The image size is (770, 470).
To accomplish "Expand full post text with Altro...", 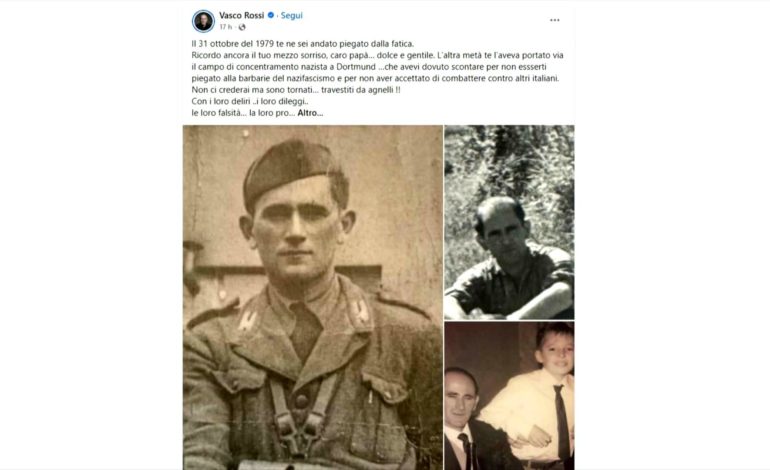I will click(x=310, y=113).
